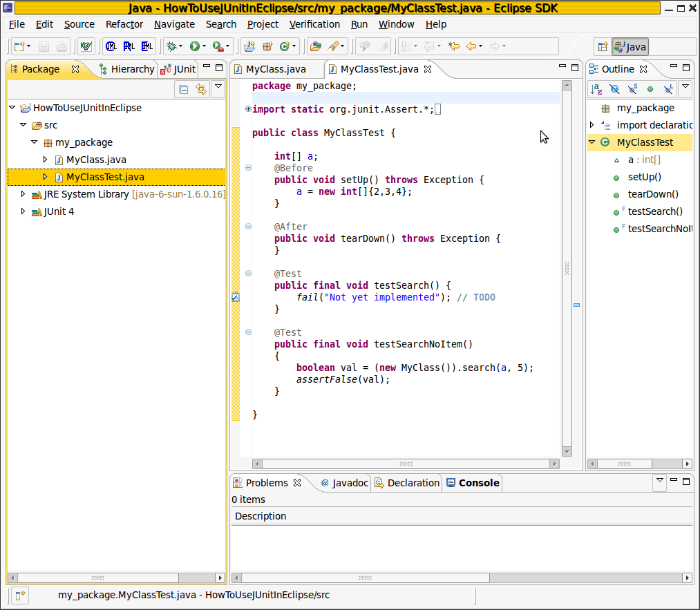Screen dimensions: 700x610
Task: Collapse the tearDown method fold marker
Action: point(248,226)
